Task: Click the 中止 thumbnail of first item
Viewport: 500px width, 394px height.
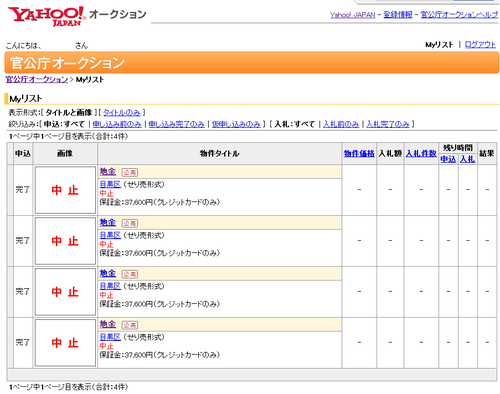Action: (x=65, y=190)
